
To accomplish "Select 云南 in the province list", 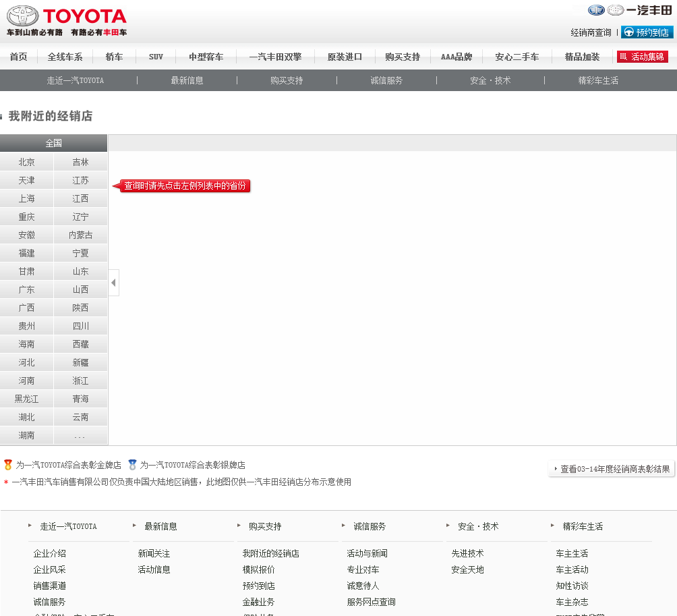I will click(80, 417).
